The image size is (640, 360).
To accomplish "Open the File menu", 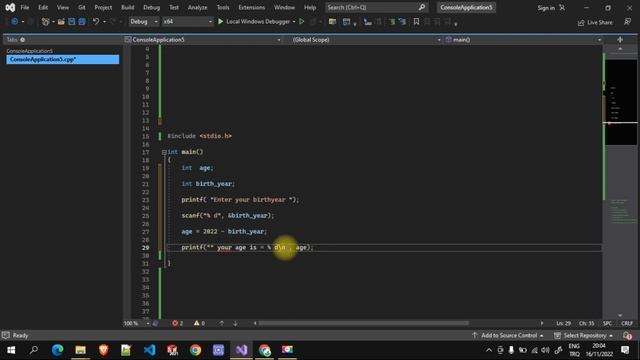I will tap(24, 7).
